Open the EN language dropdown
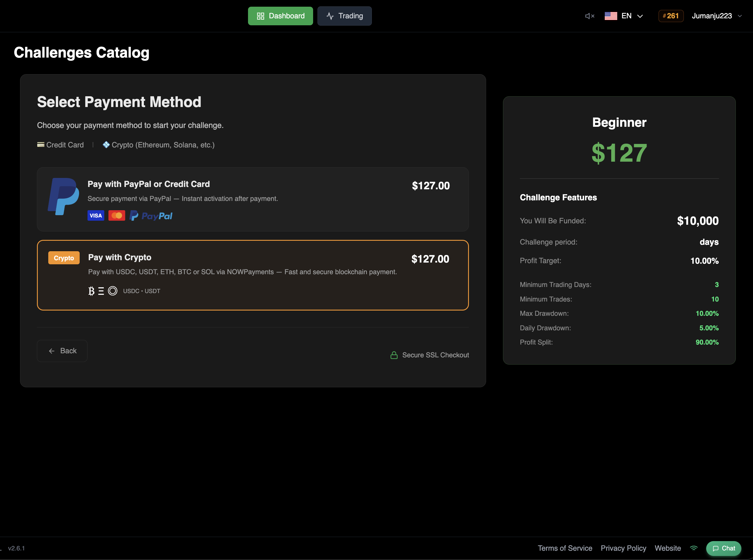 pos(624,16)
